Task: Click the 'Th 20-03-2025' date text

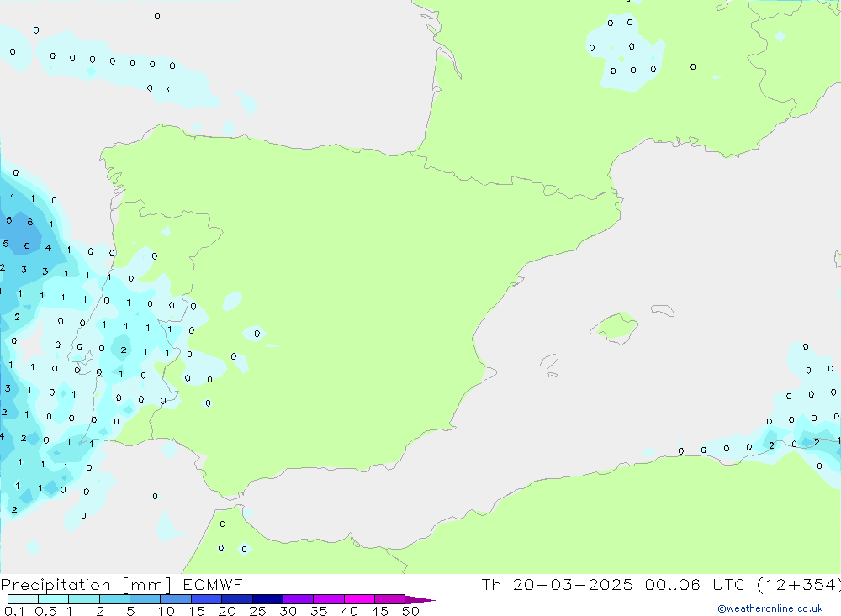Action: (558, 584)
